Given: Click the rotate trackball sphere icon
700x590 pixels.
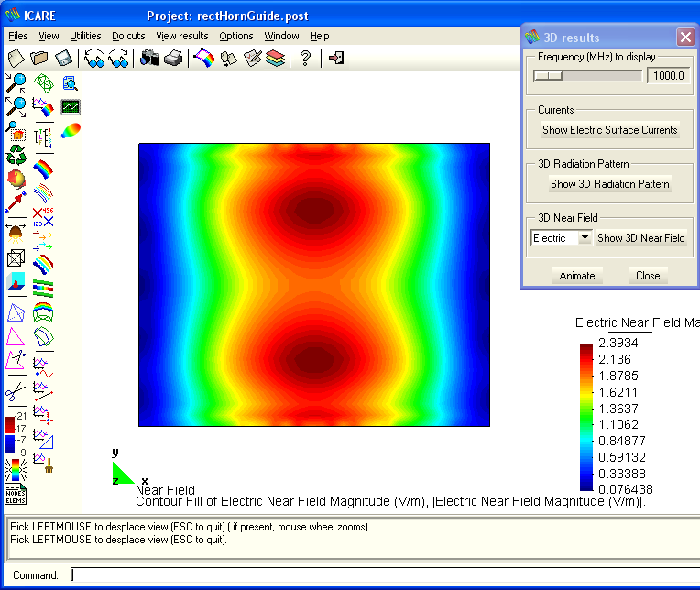Looking at the screenshot, I should click(16, 179).
